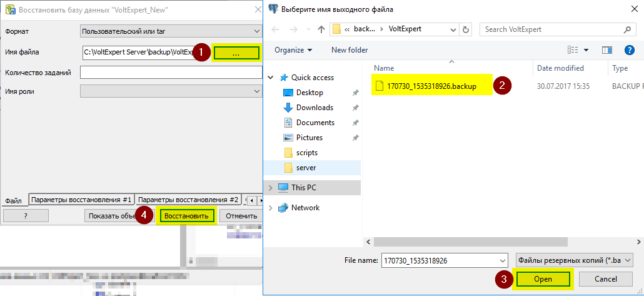Open Downloads in navigation pane
Viewport: 644px width, 296px height.
pos(314,108)
